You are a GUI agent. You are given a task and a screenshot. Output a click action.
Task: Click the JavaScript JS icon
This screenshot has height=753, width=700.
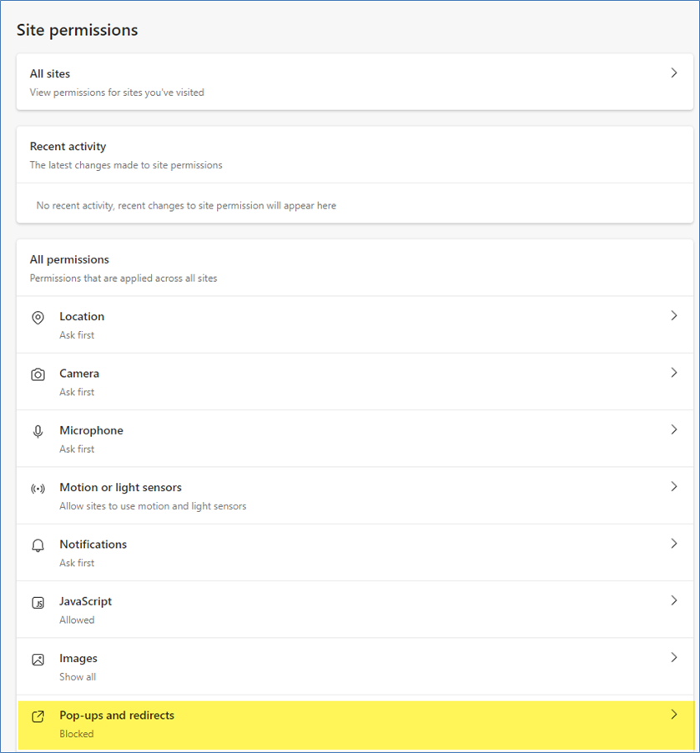(38, 602)
